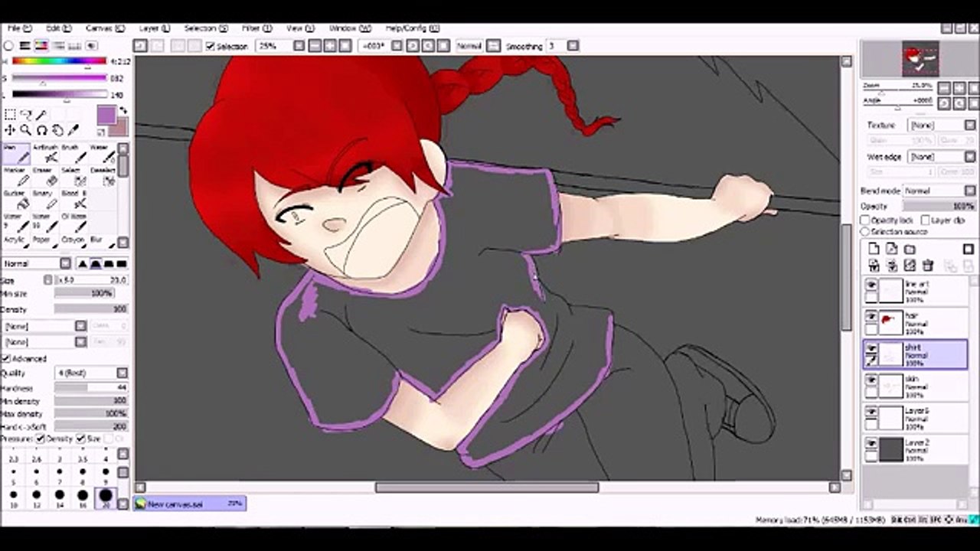Choose the lasso selection tool

25,115
